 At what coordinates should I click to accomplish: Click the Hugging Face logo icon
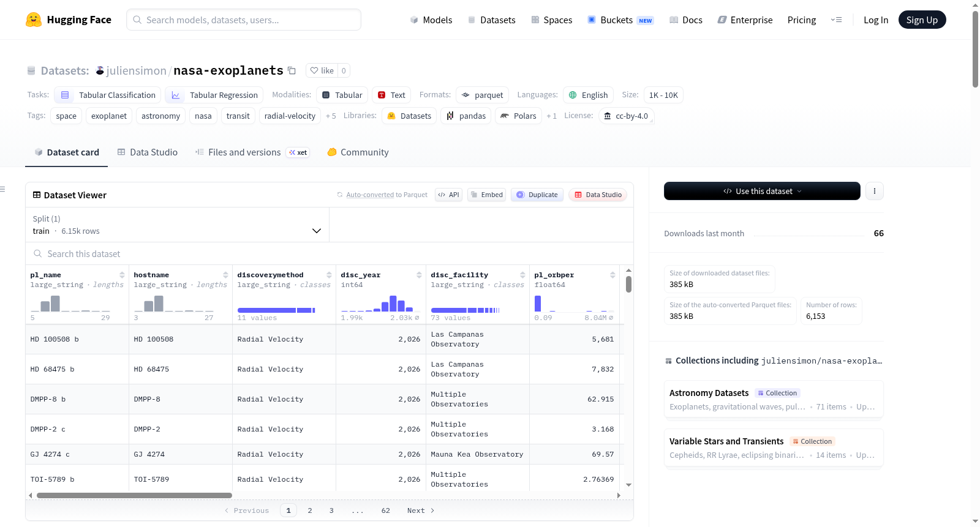tap(34, 20)
